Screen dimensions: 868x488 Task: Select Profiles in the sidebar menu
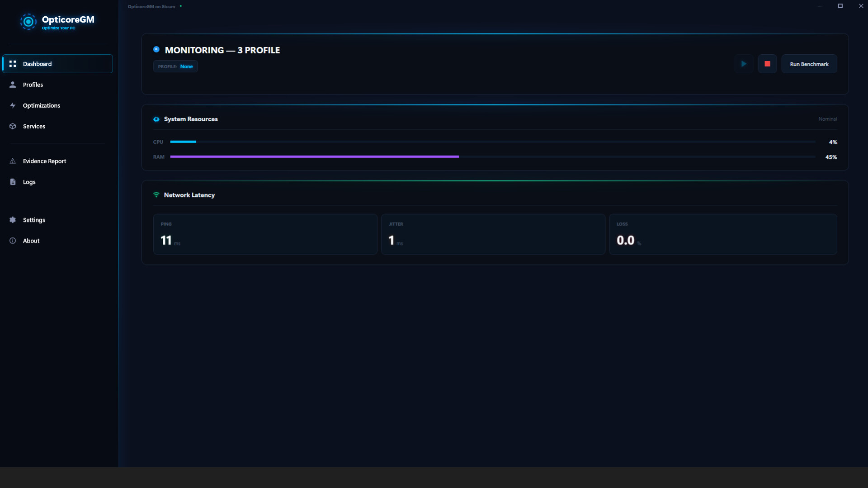pyautogui.click(x=33, y=84)
